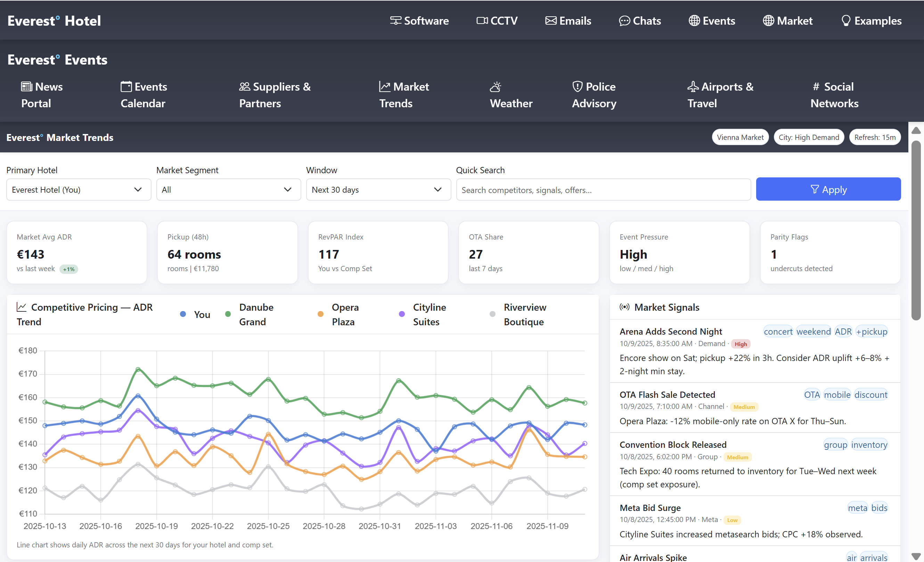Click the Police Advisory shield icon
924x562 pixels.
click(x=577, y=86)
